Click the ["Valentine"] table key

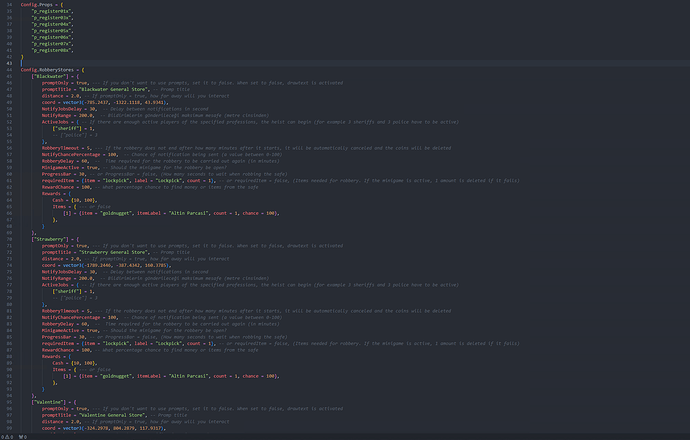click(x=48, y=402)
